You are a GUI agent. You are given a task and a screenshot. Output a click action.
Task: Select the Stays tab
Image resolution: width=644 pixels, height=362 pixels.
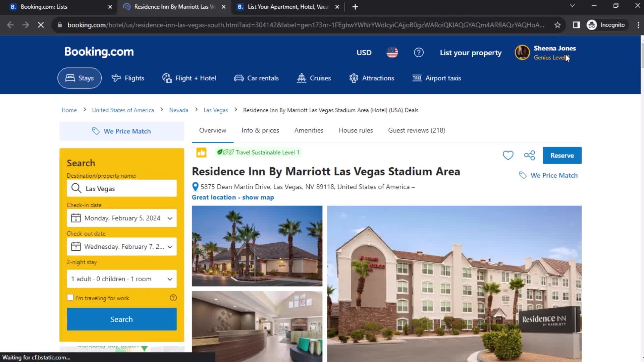79,78
